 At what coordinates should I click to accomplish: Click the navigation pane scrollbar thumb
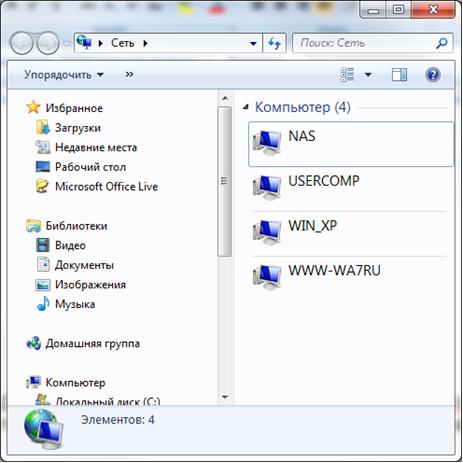(225, 182)
